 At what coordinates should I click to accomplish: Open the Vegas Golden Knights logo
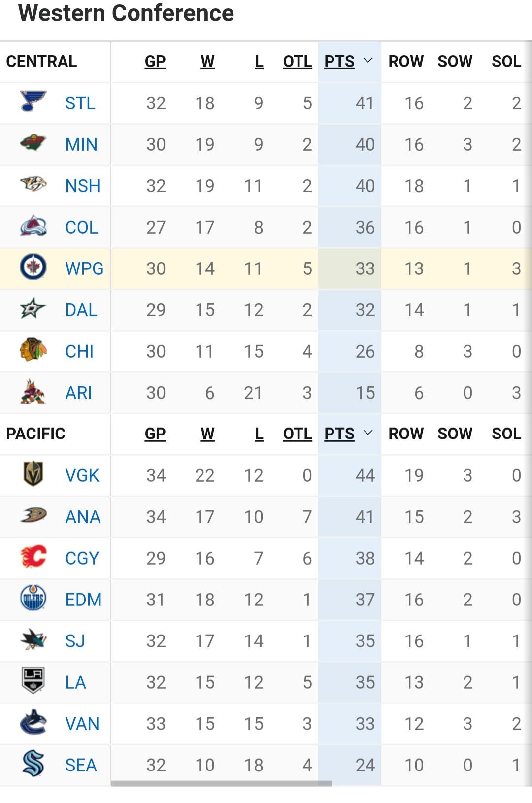33,474
